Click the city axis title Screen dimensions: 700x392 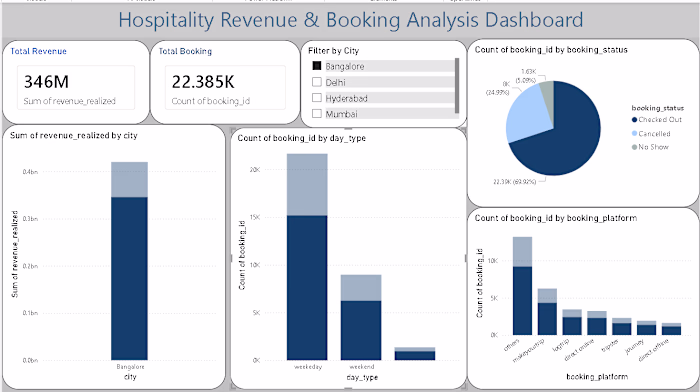pyautogui.click(x=130, y=377)
